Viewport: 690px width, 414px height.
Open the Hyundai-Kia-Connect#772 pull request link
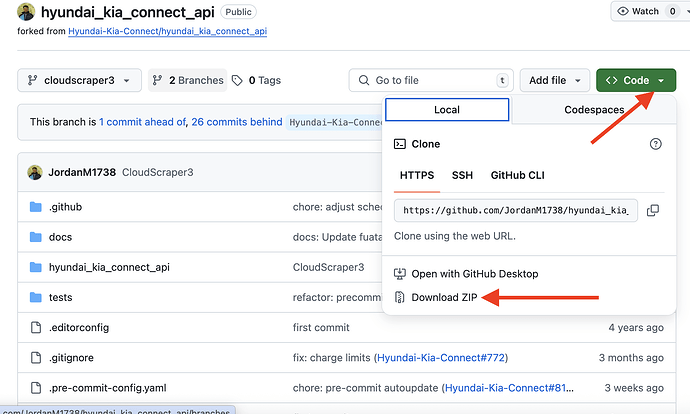click(441, 358)
